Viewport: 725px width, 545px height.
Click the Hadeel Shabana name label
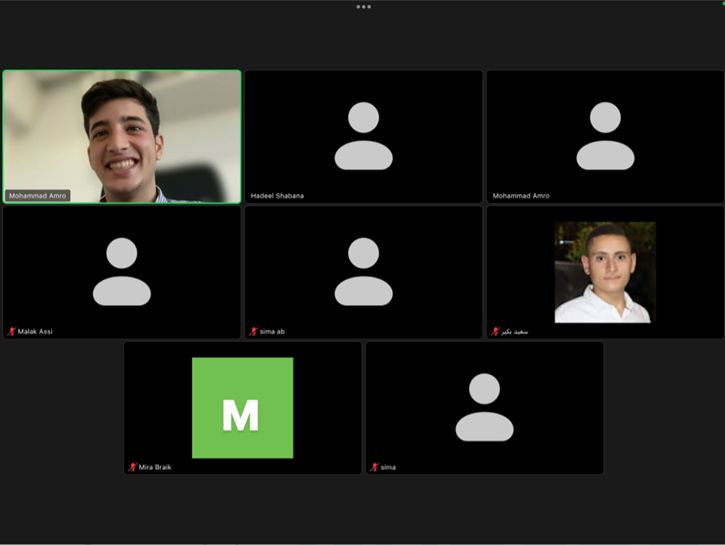point(277,196)
